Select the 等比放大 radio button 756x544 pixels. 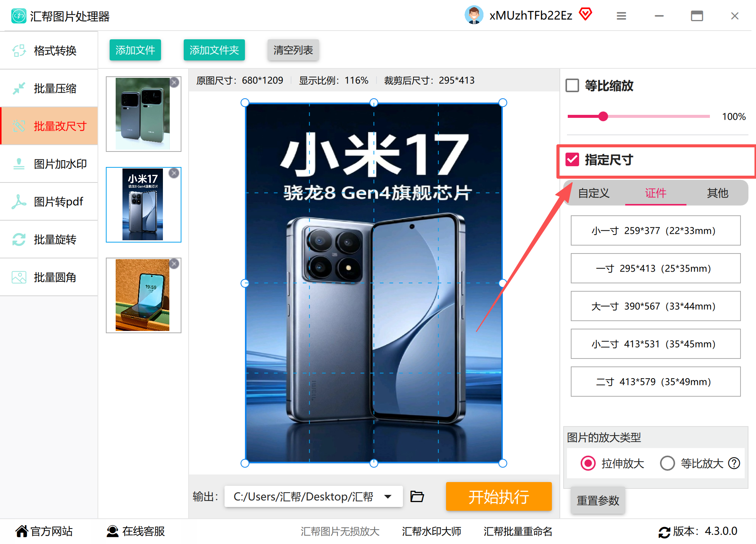coord(667,463)
